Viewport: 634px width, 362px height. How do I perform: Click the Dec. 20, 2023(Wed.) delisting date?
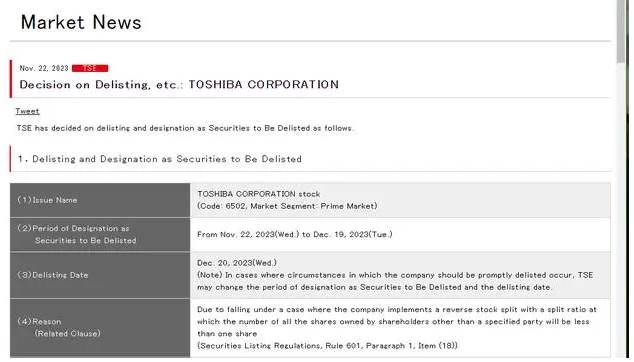click(237, 263)
